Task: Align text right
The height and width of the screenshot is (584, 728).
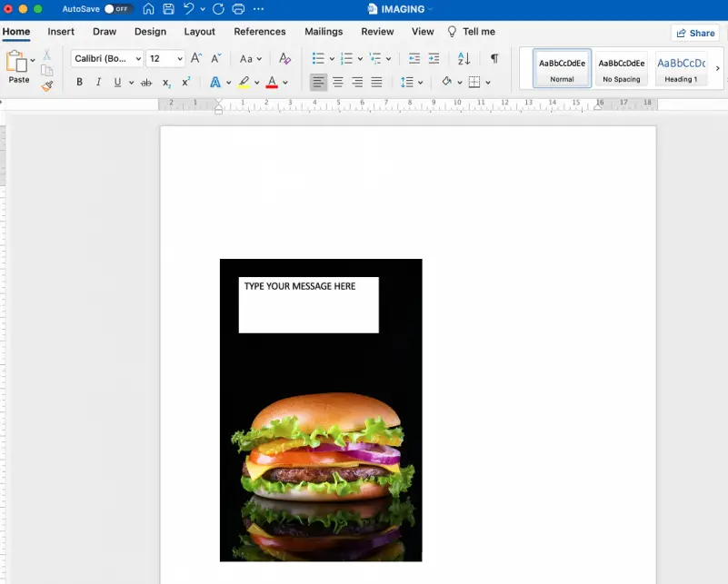Action: pyautogui.click(x=357, y=83)
